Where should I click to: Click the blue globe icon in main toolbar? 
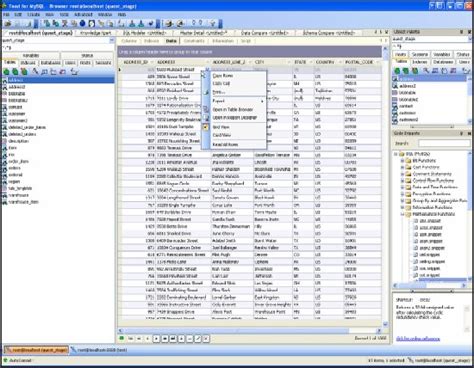tap(83, 23)
